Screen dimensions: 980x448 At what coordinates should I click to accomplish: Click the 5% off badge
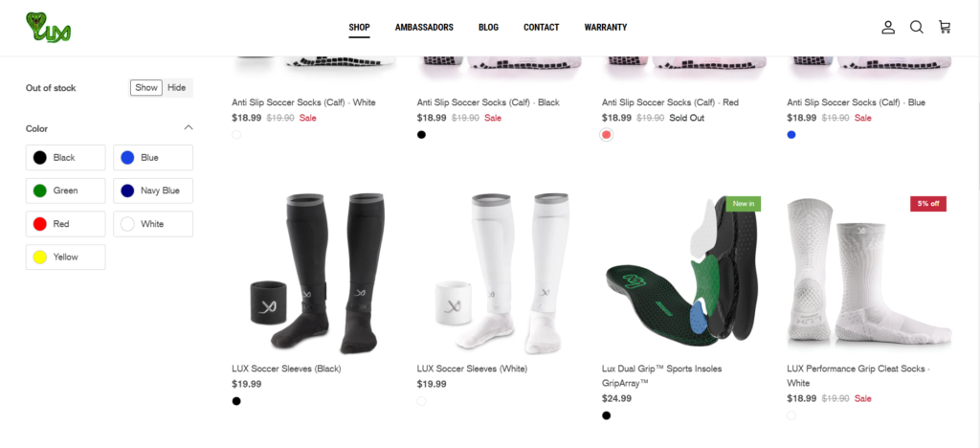pos(928,204)
